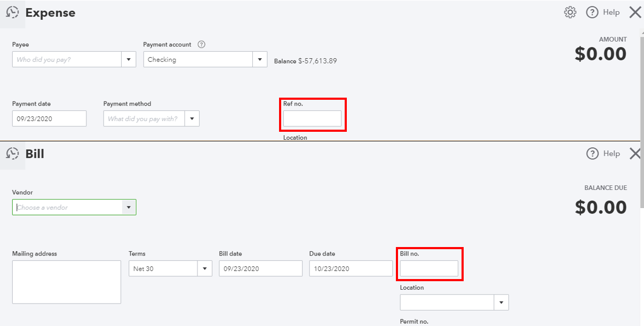This screenshot has height=326, width=644.
Task: Expand the Payment method dropdown
Action: (192, 118)
